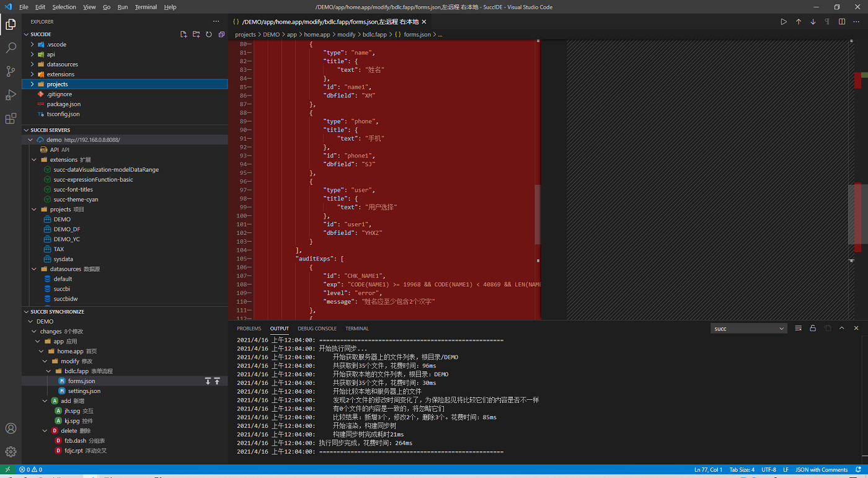Click the JSON with Comments language mode
Image resolution: width=868 pixels, height=478 pixels.
[821, 470]
